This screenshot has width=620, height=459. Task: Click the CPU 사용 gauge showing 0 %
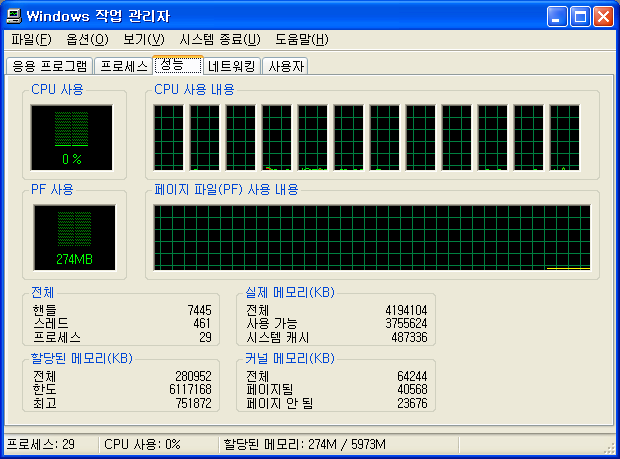click(72, 138)
